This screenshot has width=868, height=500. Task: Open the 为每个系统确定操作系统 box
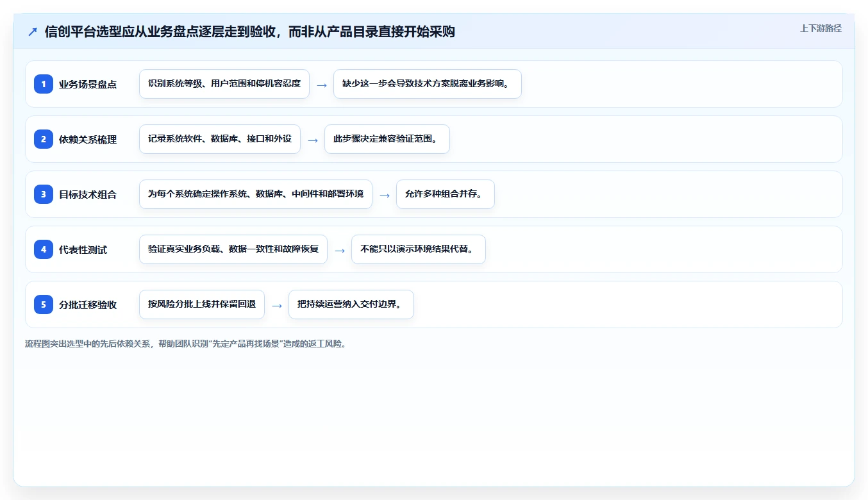click(x=256, y=194)
